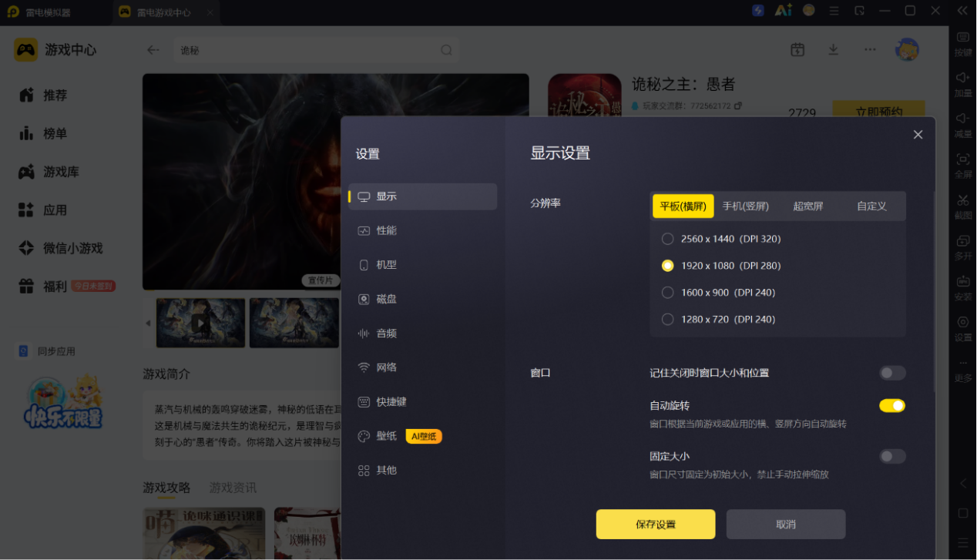
Task: Select 壁纸 wallpaper settings
Action: click(422, 436)
